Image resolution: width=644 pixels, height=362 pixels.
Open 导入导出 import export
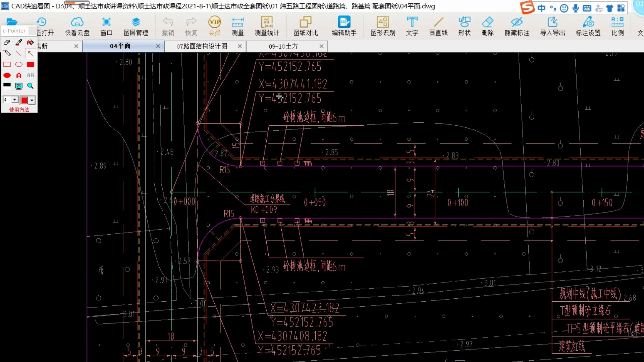(x=552, y=26)
